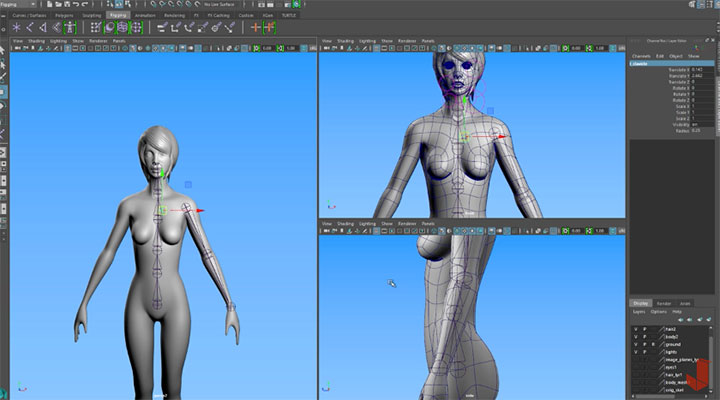
Task: Open the Channels menu in Channel Box
Action: (641, 56)
